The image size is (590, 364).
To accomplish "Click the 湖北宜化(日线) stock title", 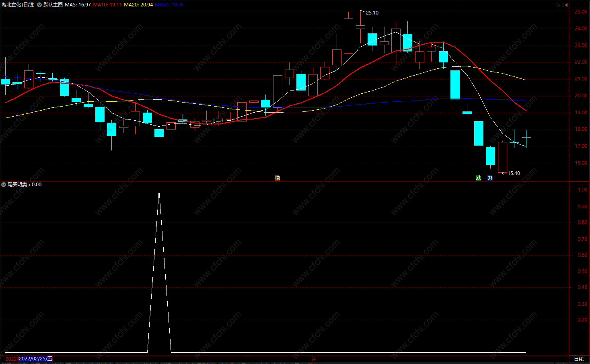I will click(x=18, y=5).
